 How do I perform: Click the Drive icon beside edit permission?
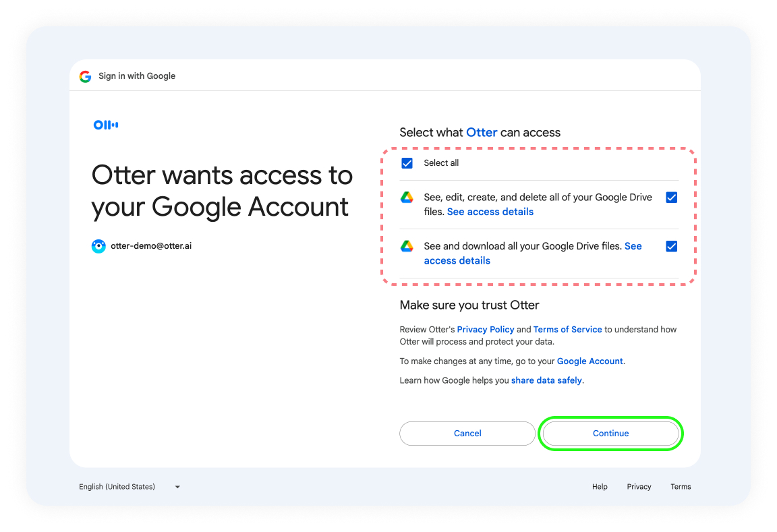(407, 197)
